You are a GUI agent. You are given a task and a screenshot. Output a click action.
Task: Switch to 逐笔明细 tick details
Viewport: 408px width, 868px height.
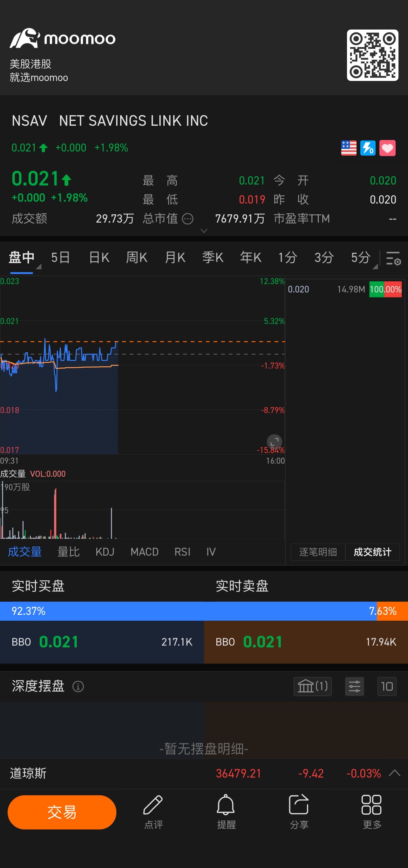(318, 552)
